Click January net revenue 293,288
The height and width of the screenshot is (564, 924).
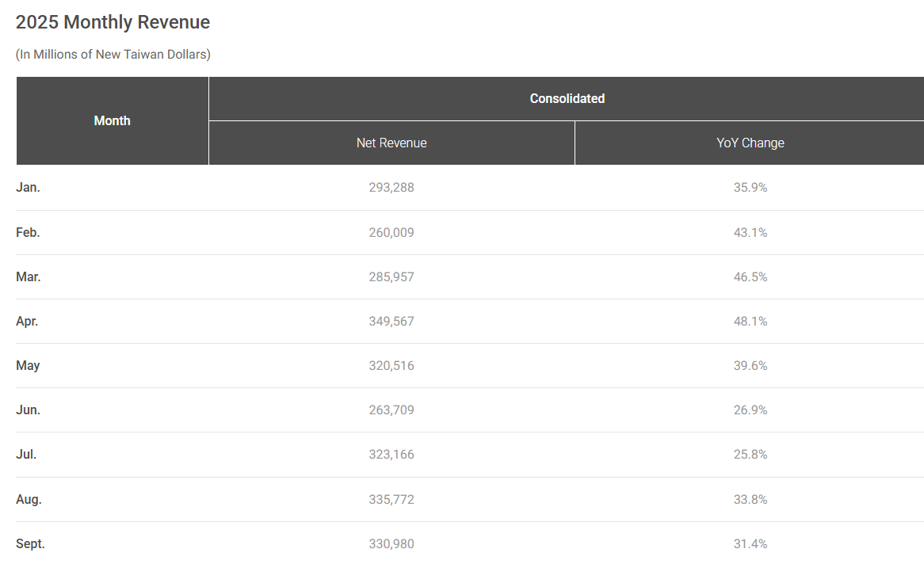[391, 188]
